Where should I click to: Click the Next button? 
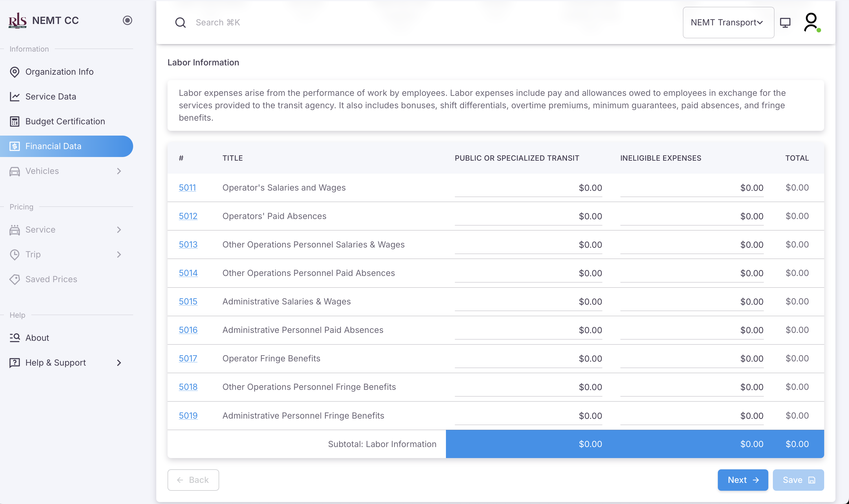[743, 480]
